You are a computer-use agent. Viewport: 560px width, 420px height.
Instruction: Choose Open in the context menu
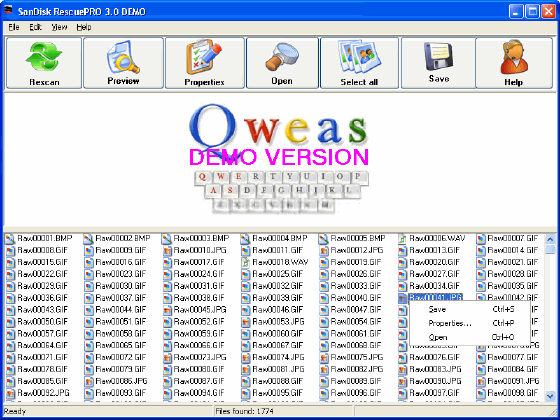(469, 337)
